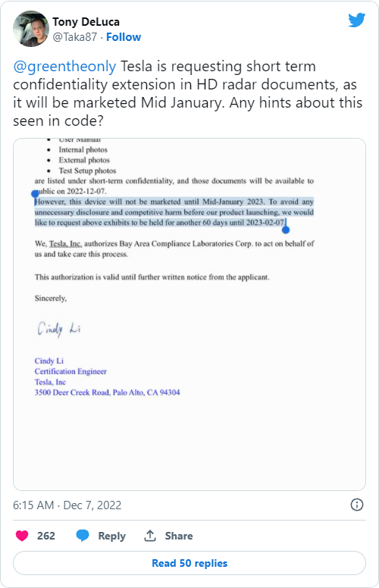The height and width of the screenshot is (588, 379).
Task: Open Tony DeLuca's profile picture
Action: click(x=31, y=29)
